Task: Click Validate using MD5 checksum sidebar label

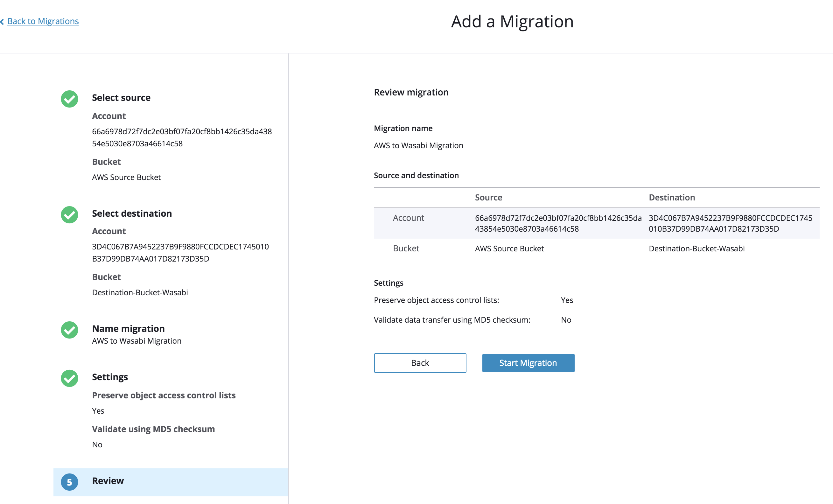Action: tap(153, 429)
